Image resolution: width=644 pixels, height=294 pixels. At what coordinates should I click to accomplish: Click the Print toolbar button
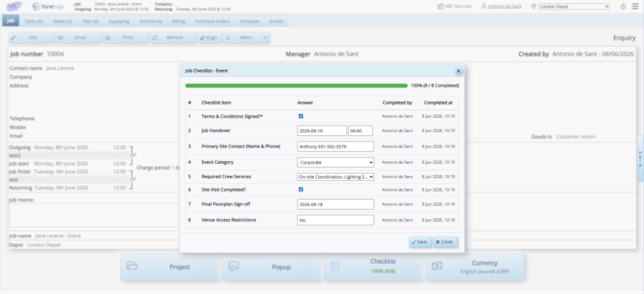point(126,37)
